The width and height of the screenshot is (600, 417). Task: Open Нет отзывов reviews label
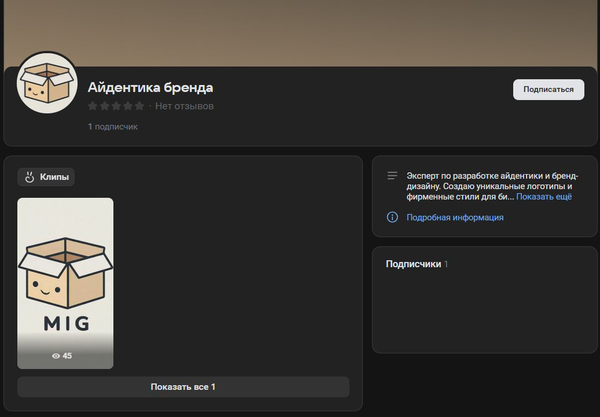pos(184,106)
